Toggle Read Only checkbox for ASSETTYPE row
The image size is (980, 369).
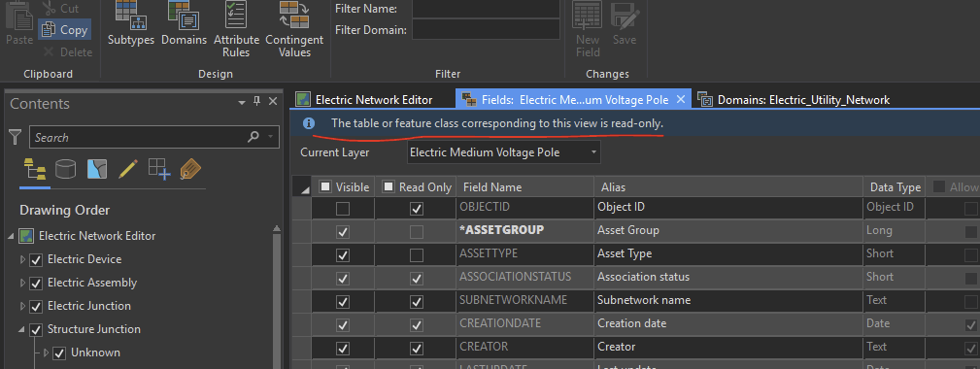417,254
